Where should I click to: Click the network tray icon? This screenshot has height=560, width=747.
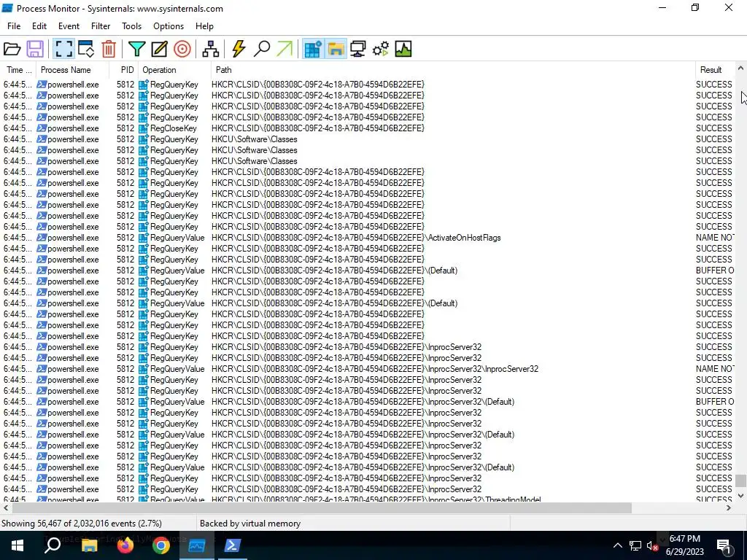click(635, 545)
